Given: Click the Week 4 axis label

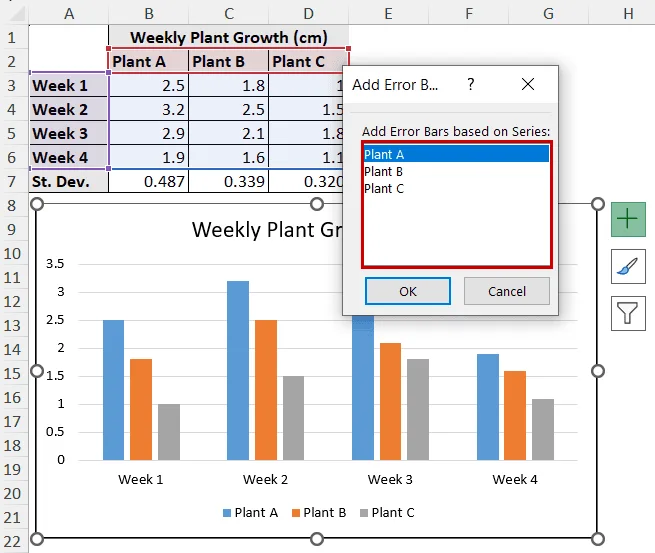Looking at the screenshot, I should pos(515,479).
